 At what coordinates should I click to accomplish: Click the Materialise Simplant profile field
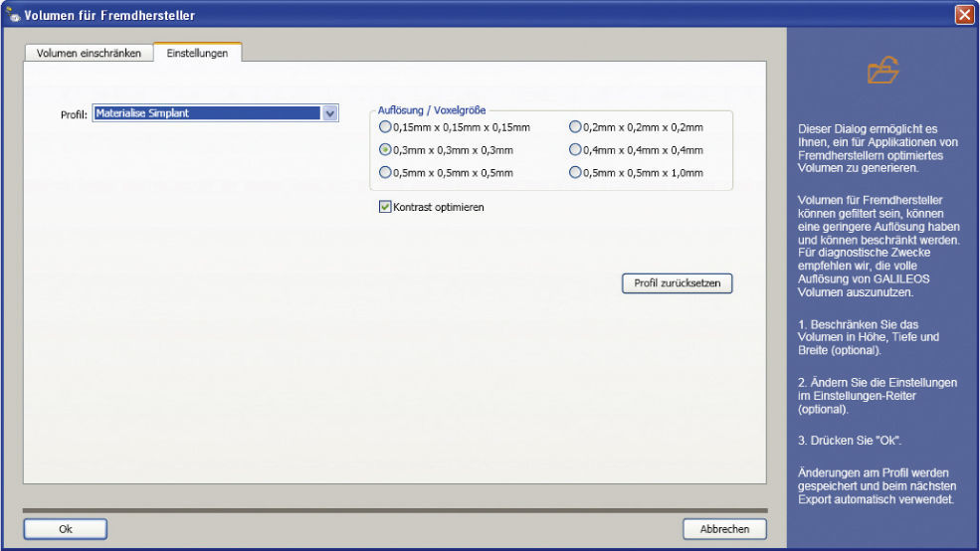(206, 113)
